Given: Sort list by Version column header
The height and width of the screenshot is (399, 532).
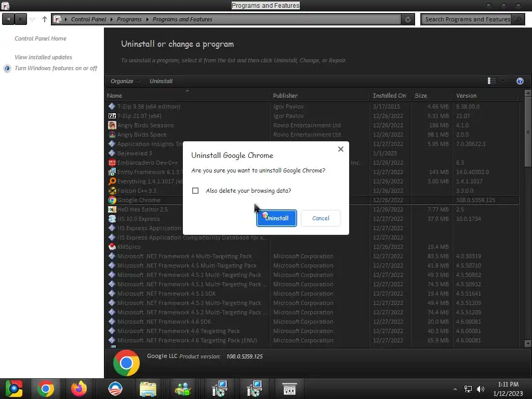Looking at the screenshot, I should point(486,96).
